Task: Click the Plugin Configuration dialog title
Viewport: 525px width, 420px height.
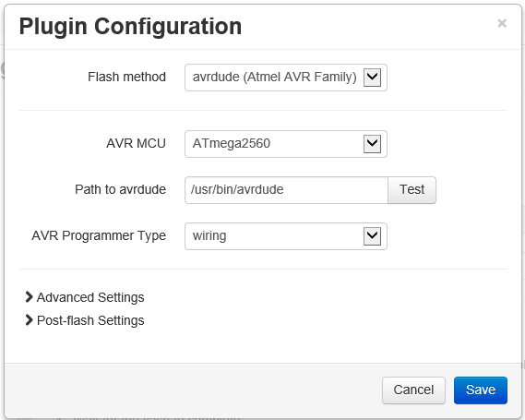Action: [130, 27]
